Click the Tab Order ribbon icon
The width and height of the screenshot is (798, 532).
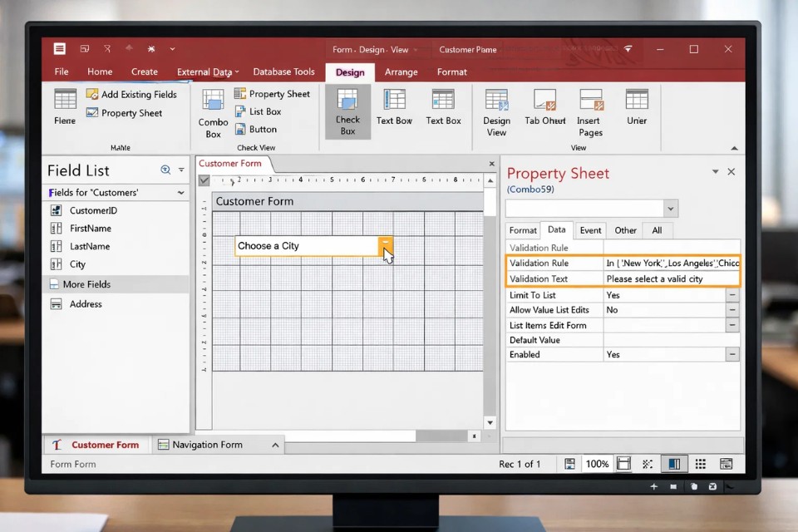click(x=544, y=101)
